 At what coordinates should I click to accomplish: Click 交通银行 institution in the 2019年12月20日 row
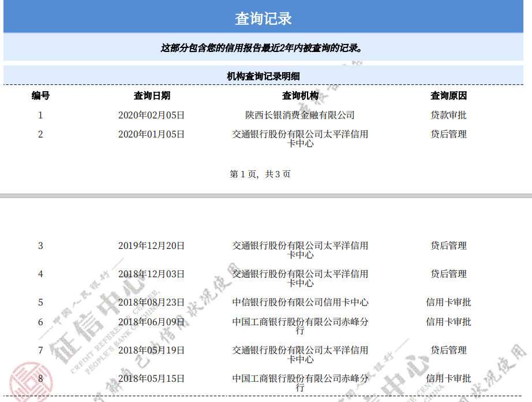(300, 250)
